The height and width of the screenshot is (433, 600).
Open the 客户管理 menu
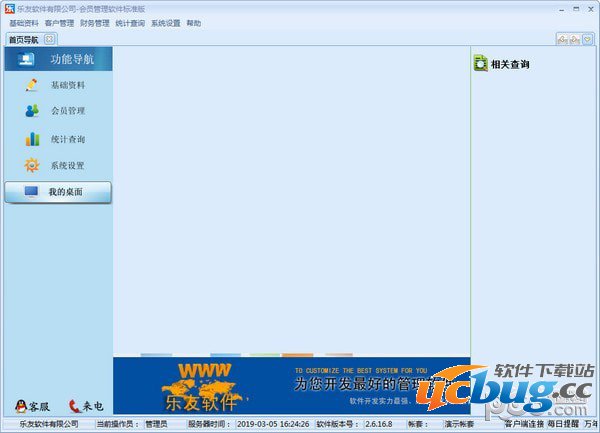(59, 23)
